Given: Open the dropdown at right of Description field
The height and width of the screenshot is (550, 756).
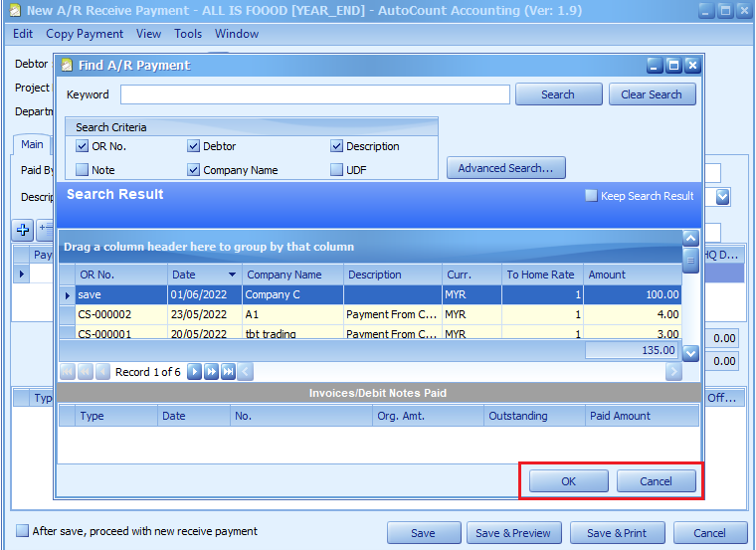Looking at the screenshot, I should pyautogui.click(x=723, y=197).
